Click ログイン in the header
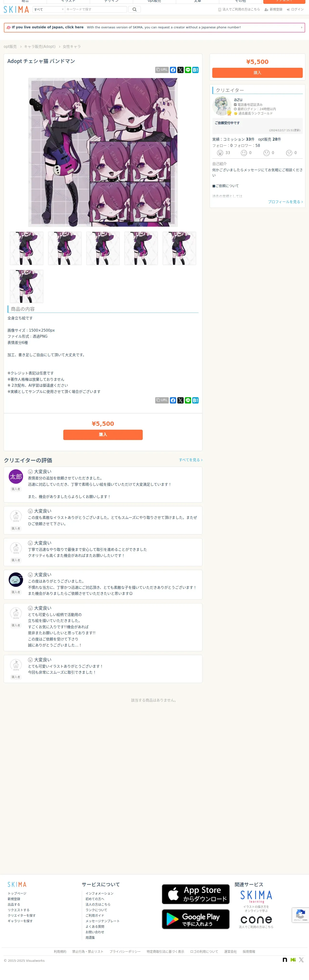This screenshot has height=980, width=309. [295, 10]
